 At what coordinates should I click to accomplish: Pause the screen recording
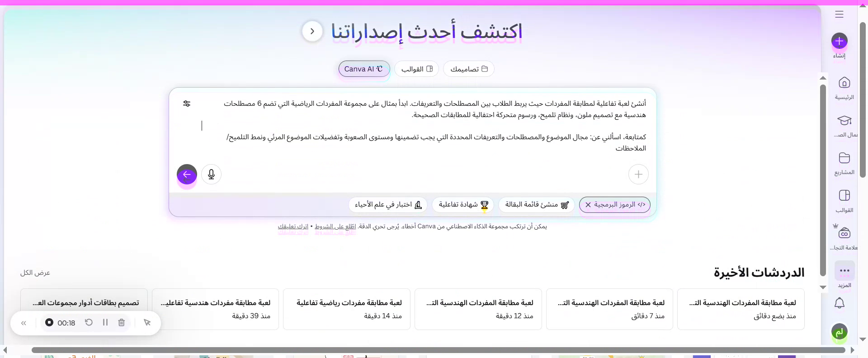pos(105,323)
